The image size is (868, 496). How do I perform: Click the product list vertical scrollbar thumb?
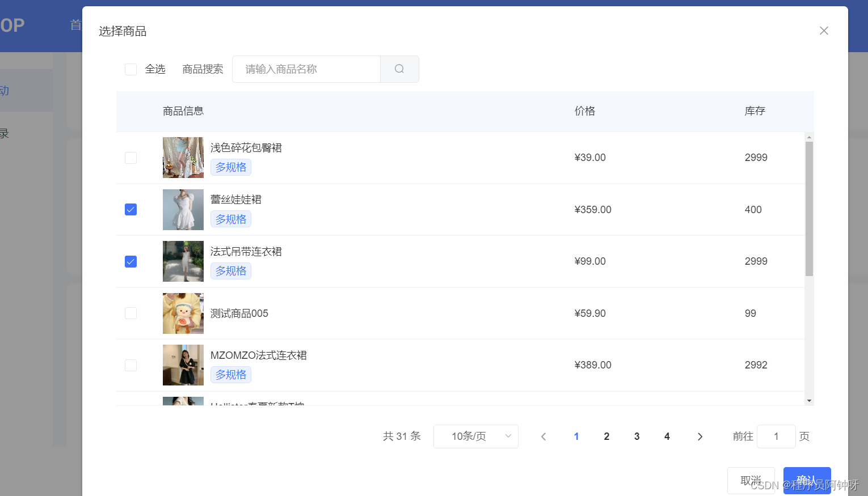pyautogui.click(x=809, y=209)
